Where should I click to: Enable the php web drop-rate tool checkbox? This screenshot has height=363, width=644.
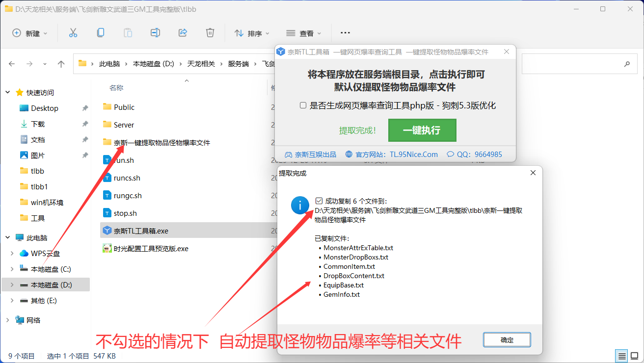coord(303,105)
